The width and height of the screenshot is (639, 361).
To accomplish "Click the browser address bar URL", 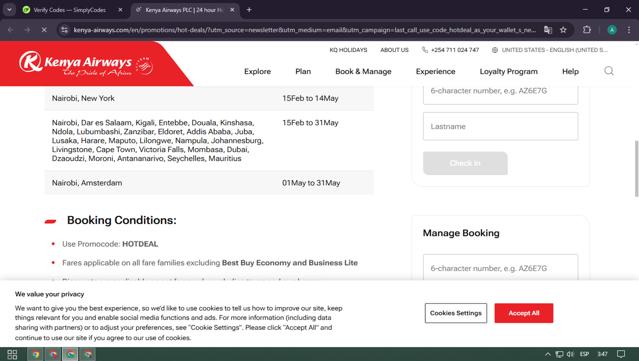I will point(304,30).
